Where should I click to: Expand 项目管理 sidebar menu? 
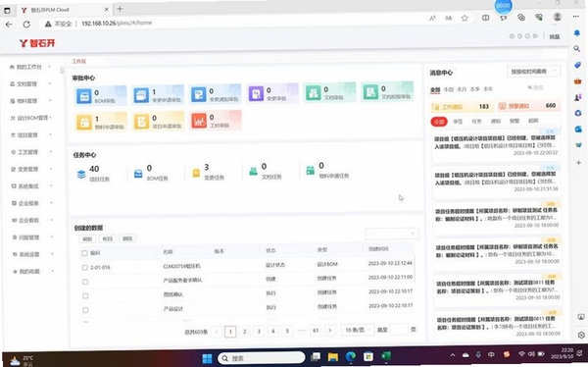click(30, 134)
